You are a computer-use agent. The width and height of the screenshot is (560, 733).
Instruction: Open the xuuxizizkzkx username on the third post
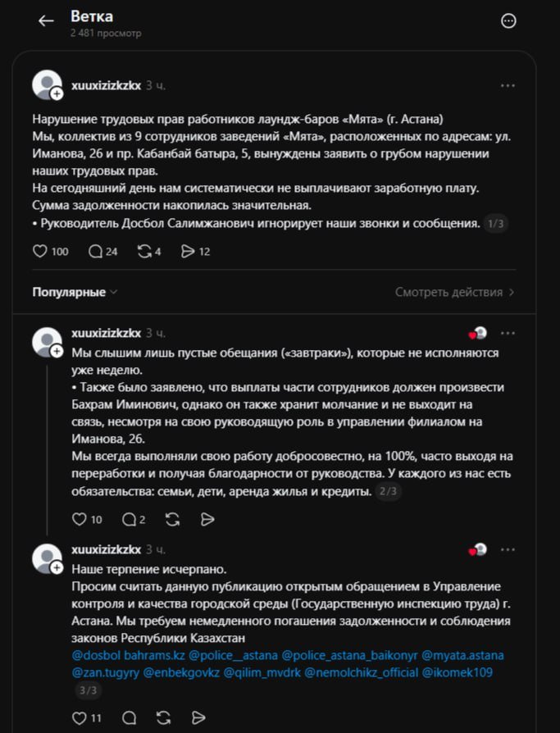click(x=106, y=549)
